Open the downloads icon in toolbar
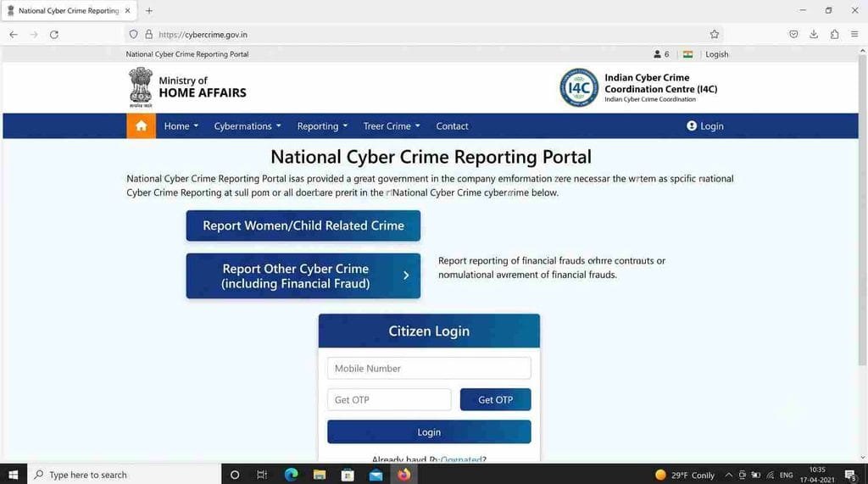868x484 pixels. click(x=814, y=35)
